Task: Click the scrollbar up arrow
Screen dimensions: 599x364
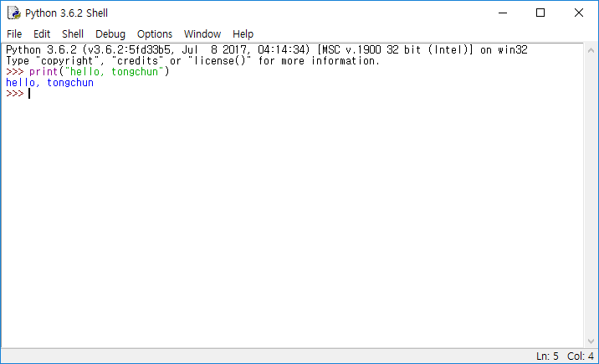Action: [x=591, y=50]
